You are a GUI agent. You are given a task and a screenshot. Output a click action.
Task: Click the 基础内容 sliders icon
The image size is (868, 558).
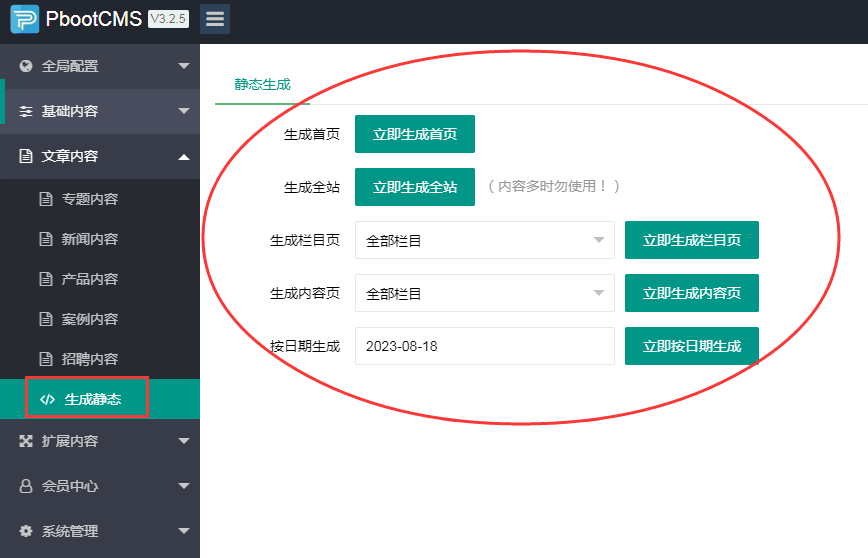click(x=26, y=111)
